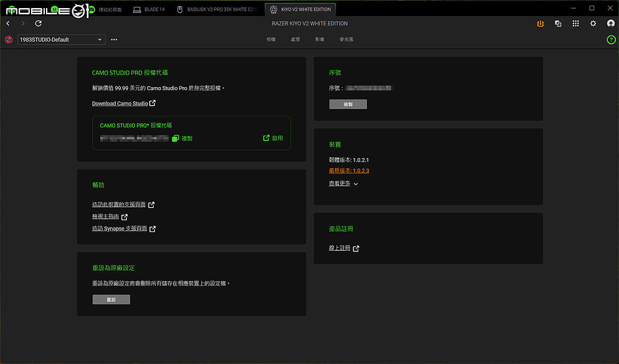Click the green help question mark
Screen dimensions: 619x364
point(611,39)
